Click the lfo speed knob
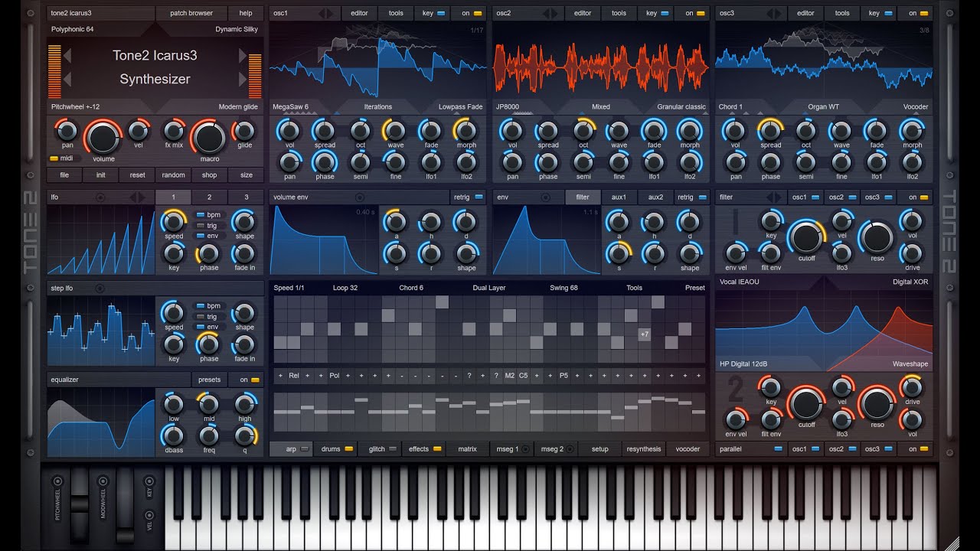The height and width of the screenshot is (551, 980). click(x=174, y=222)
